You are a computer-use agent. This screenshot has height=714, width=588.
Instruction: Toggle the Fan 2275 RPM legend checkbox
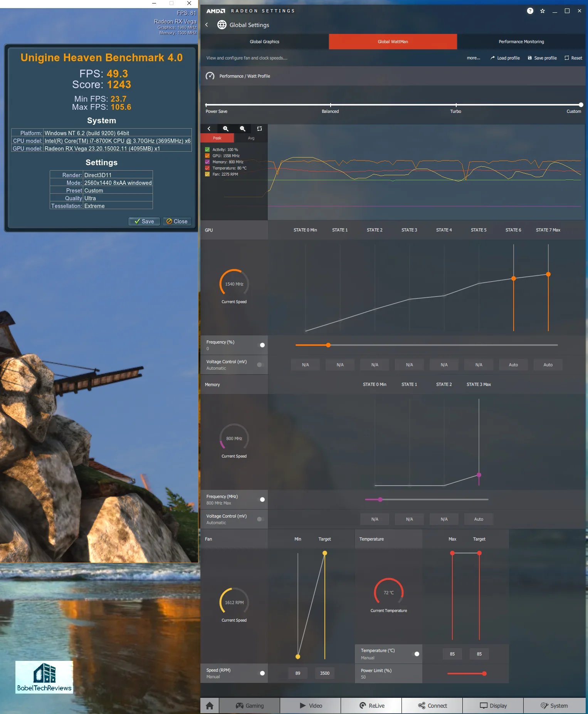[207, 174]
